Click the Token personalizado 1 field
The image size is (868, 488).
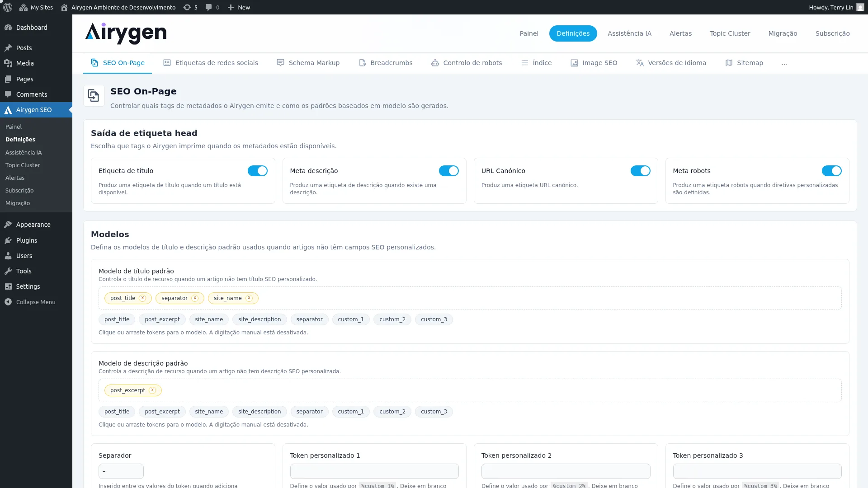click(x=374, y=471)
